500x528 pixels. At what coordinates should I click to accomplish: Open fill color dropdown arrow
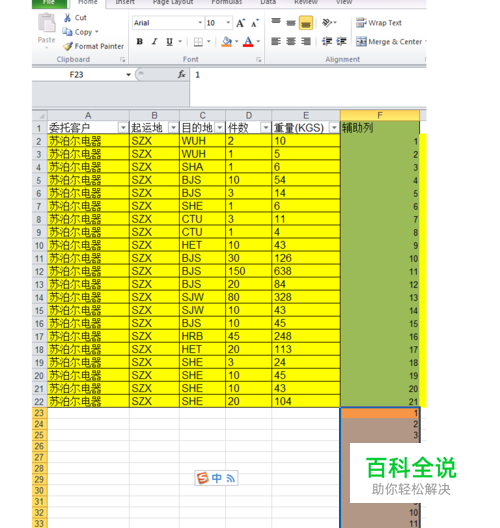237,42
